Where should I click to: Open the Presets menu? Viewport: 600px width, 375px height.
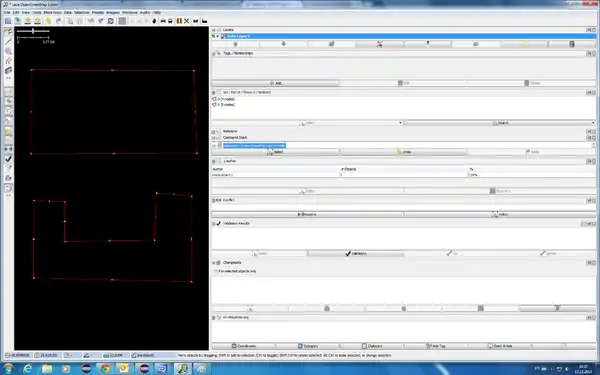[x=98, y=12]
